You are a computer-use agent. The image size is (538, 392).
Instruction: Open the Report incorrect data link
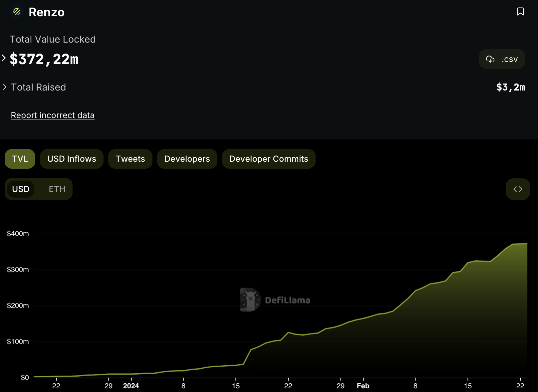coord(53,115)
